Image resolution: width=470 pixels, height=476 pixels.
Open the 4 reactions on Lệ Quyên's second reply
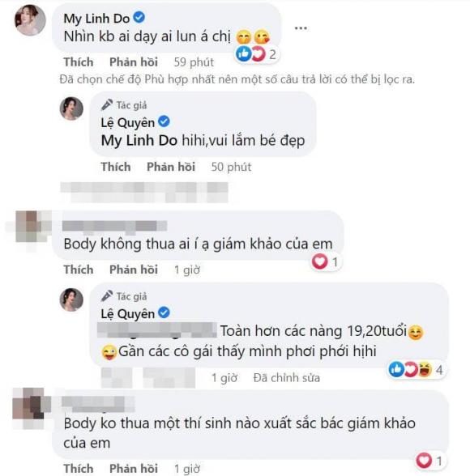(416, 369)
